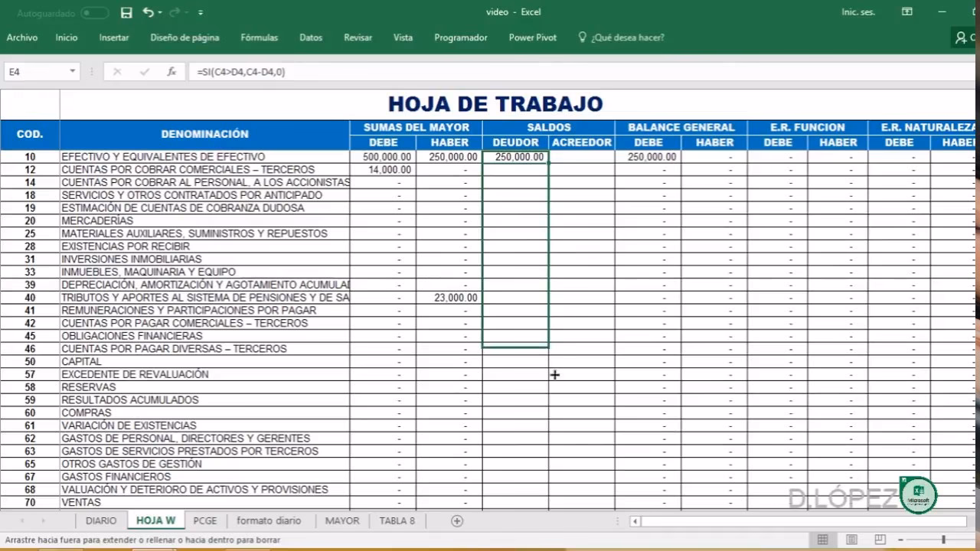Image resolution: width=980 pixels, height=551 pixels.
Task: Click the Save icon in Quick Access Toolbar
Action: (x=126, y=12)
